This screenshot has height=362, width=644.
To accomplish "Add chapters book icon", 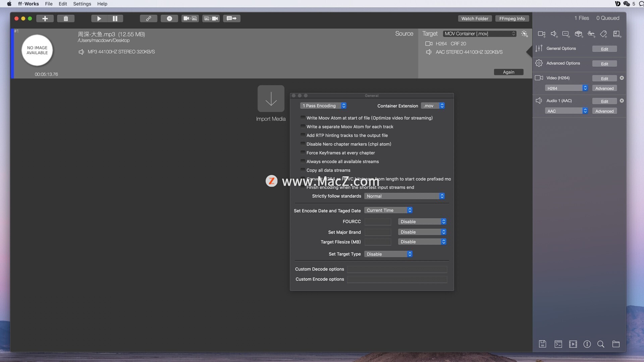I will pyautogui.click(x=617, y=34).
